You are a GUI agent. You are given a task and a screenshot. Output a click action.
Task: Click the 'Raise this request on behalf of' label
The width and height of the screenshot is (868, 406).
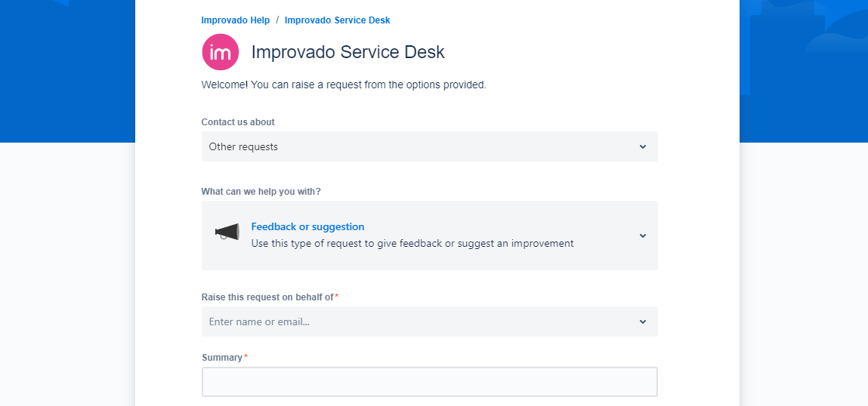[x=267, y=297]
